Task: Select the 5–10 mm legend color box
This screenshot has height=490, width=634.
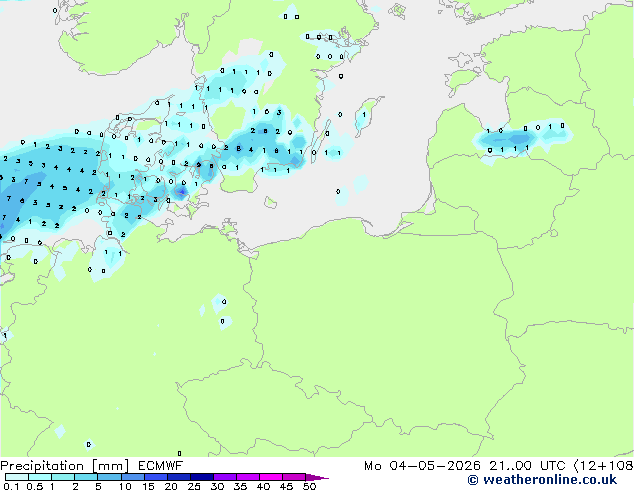Action: 109,477
